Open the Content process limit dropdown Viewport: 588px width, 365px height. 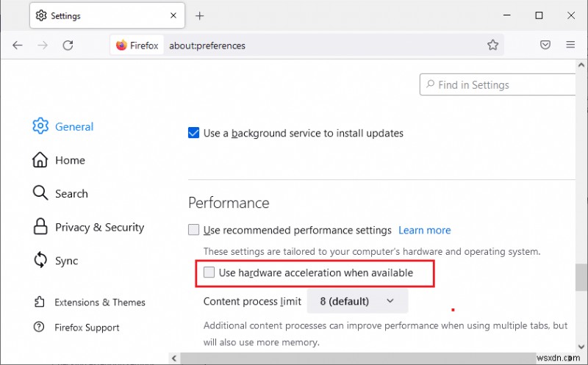pos(357,301)
